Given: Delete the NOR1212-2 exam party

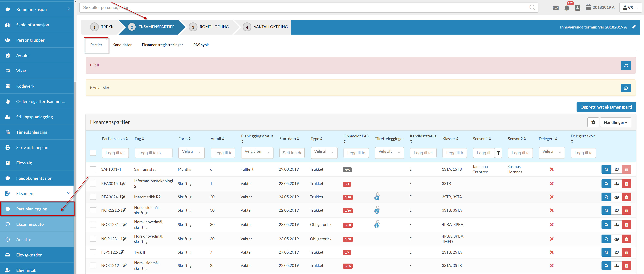Looking at the screenshot, I should click(x=626, y=266).
